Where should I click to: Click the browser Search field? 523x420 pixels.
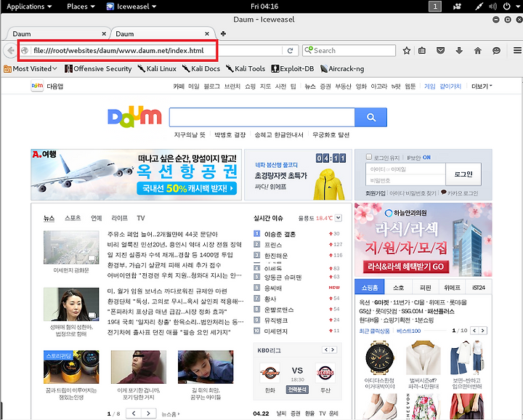349,50
